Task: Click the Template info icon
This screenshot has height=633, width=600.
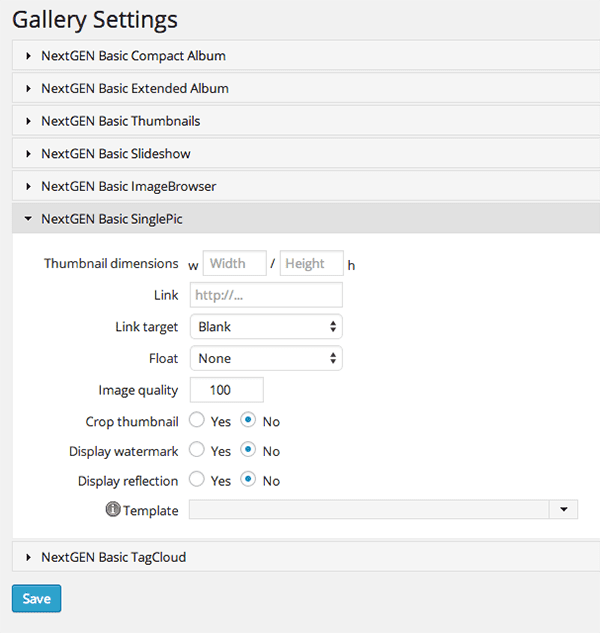Action: (113, 509)
